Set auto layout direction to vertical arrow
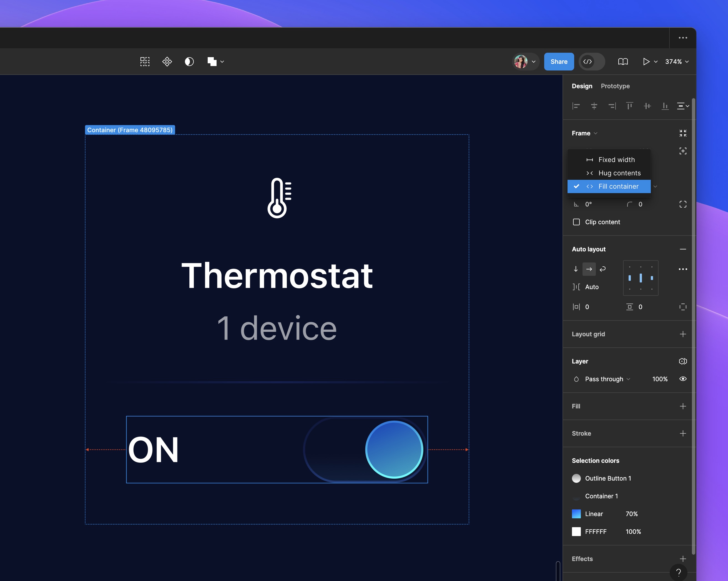Screen dimensions: 728x581 point(576,269)
